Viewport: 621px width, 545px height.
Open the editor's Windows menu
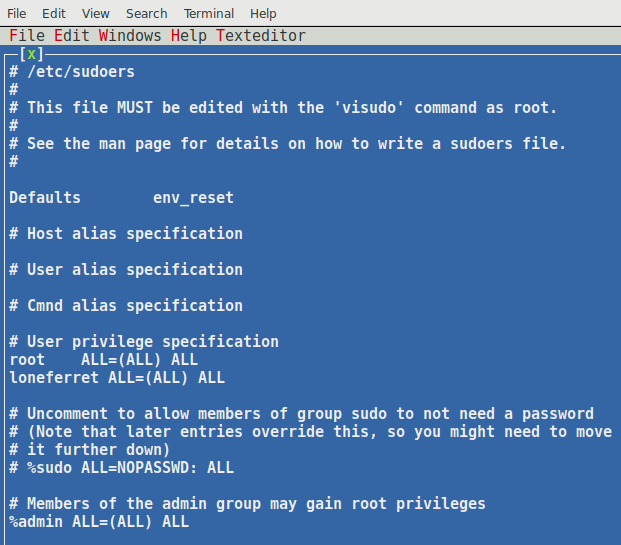[x=130, y=36]
